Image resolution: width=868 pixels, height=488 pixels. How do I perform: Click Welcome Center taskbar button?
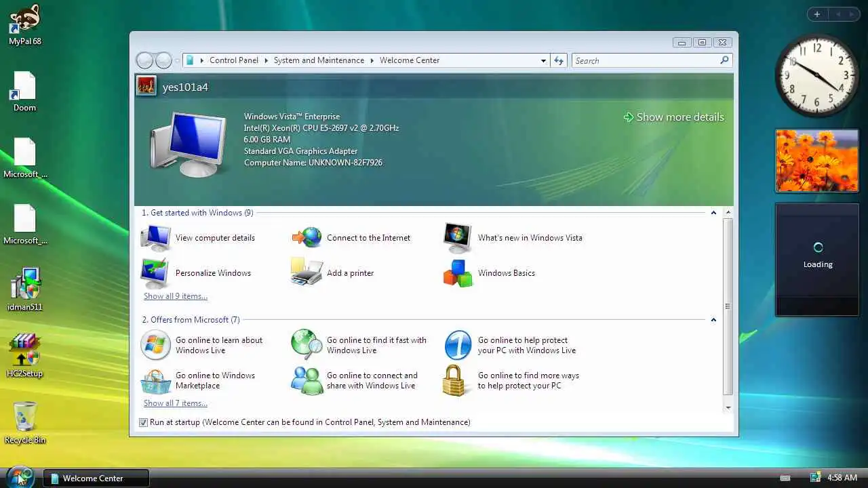pos(96,478)
